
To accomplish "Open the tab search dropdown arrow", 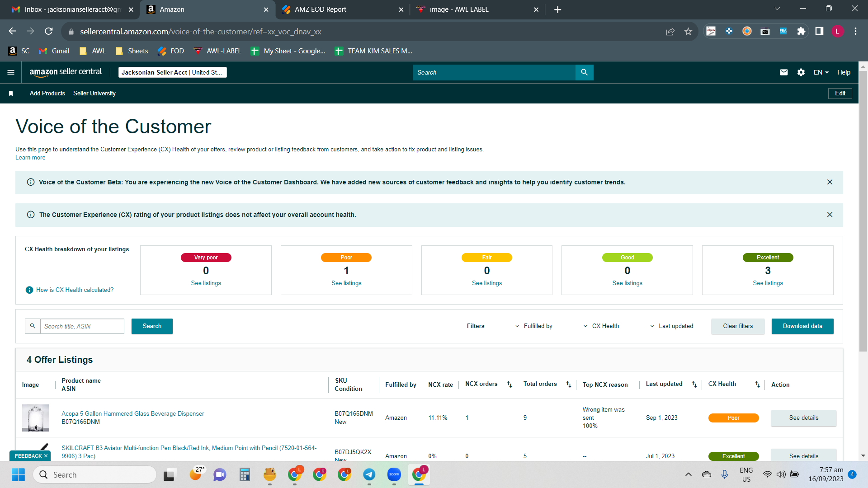I will click(x=778, y=9).
